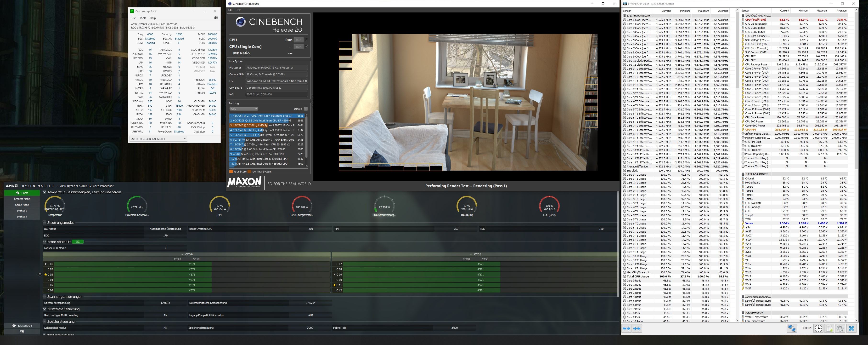
Task: Toggle the CPU (Single Core) test checkbox
Action: (x=307, y=46)
